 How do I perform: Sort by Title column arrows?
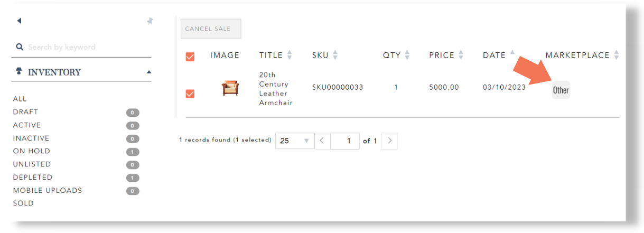(290, 55)
